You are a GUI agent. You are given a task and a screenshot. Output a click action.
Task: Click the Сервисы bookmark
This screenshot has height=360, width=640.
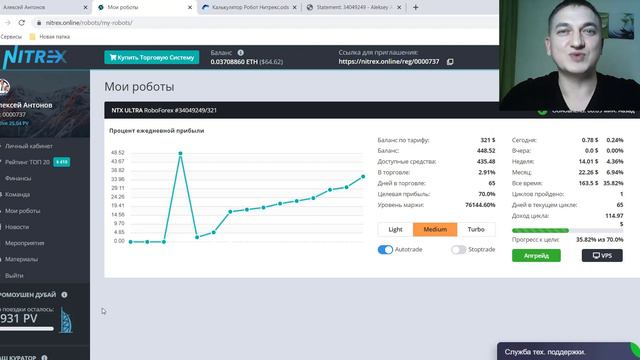point(11,37)
